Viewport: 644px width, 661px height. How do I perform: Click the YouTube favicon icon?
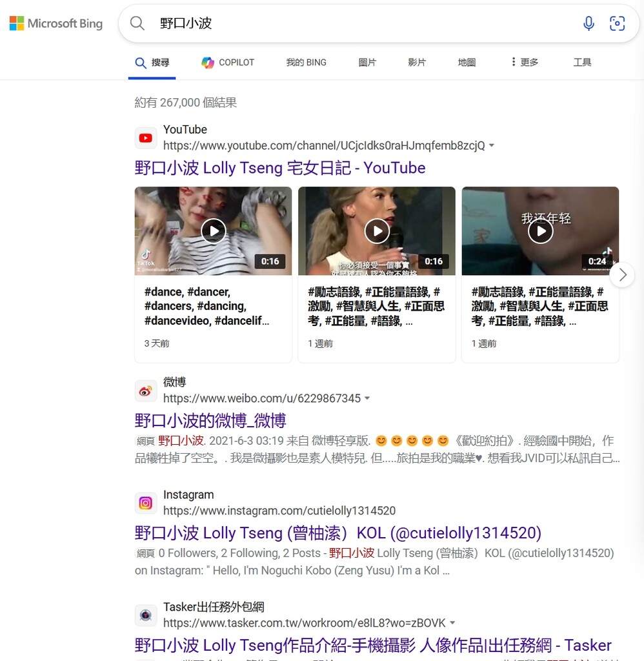(x=146, y=138)
